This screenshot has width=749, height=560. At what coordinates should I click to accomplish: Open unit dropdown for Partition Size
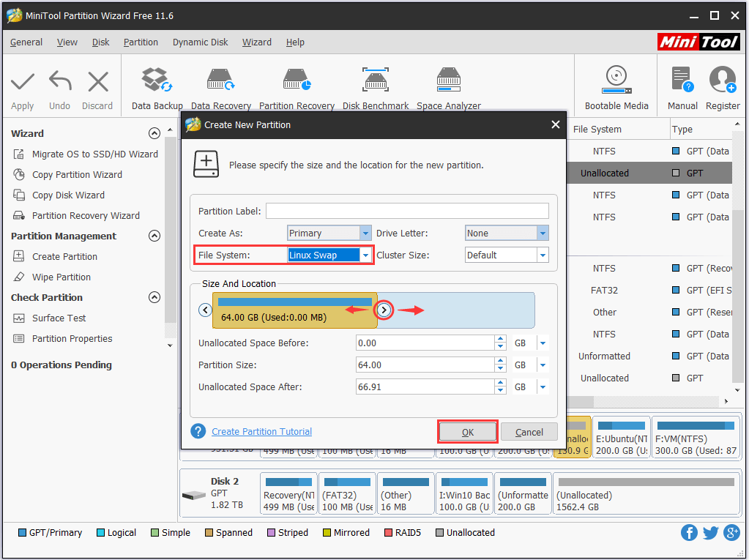pos(543,365)
